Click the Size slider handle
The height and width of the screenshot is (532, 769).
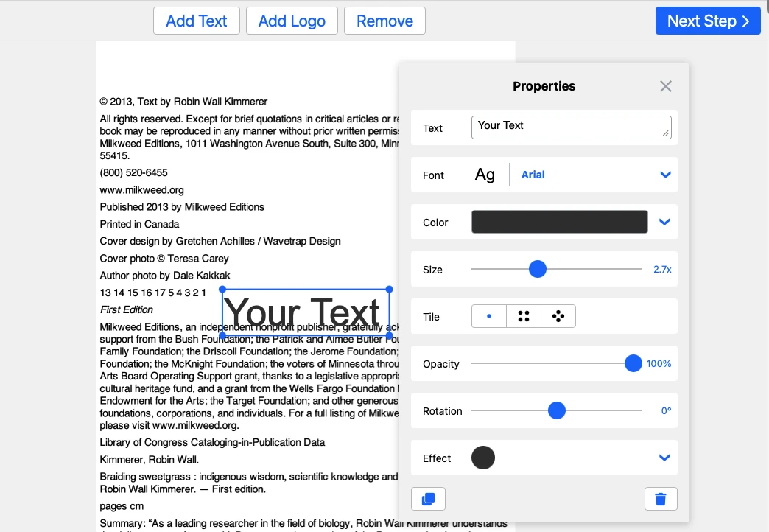538,269
